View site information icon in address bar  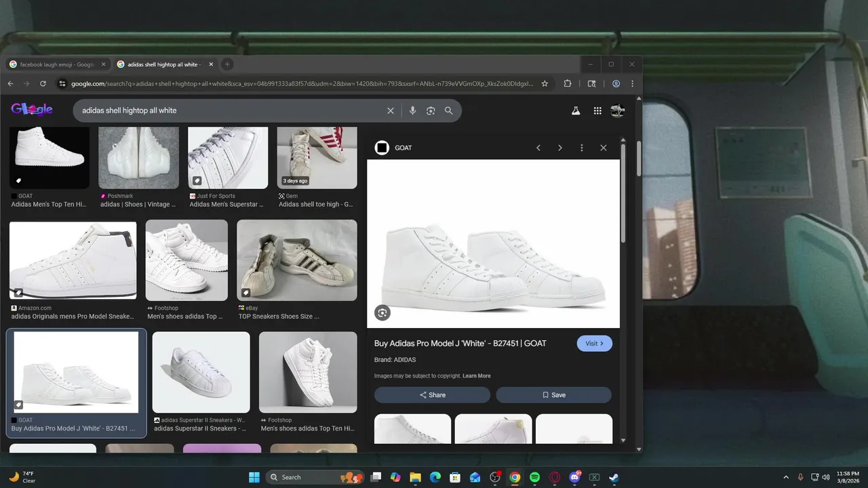62,83
